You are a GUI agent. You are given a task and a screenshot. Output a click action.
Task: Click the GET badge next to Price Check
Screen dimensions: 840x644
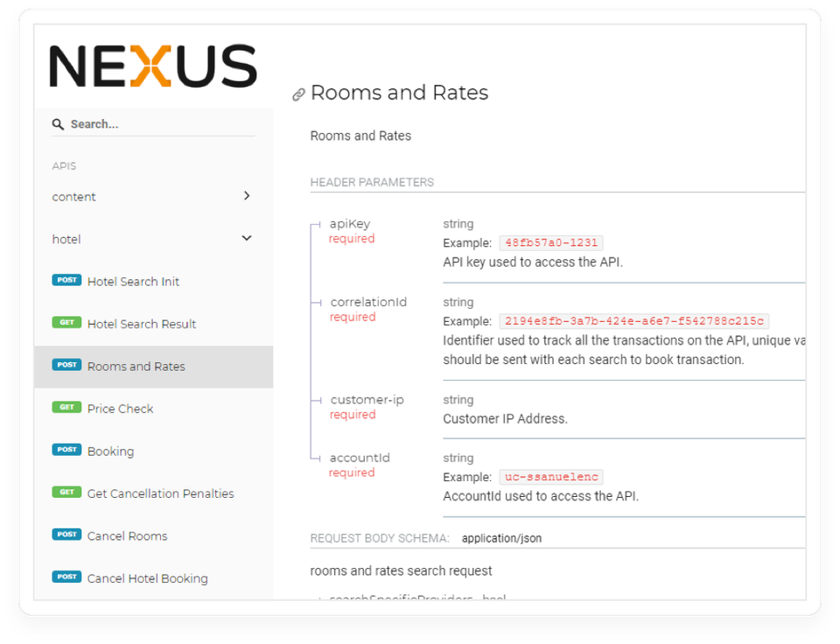tap(66, 408)
